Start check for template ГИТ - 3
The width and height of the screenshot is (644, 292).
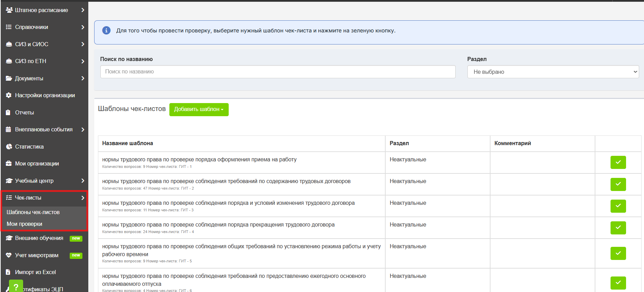click(x=618, y=206)
